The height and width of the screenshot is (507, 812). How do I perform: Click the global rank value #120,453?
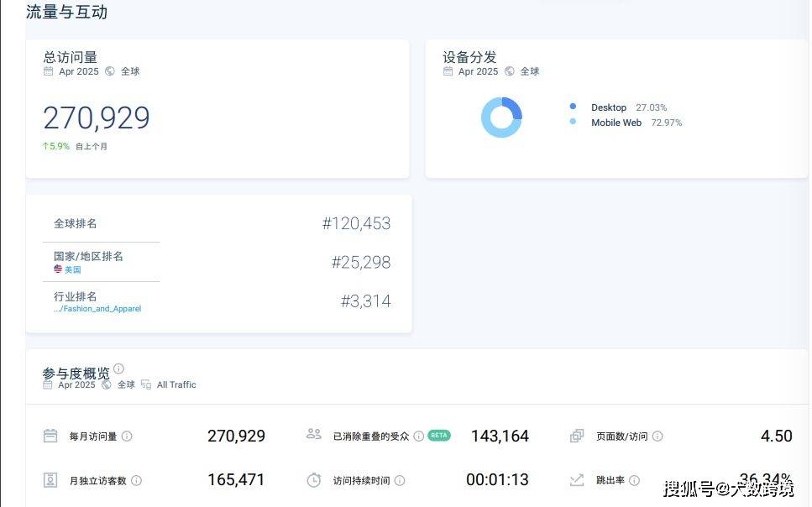point(356,223)
